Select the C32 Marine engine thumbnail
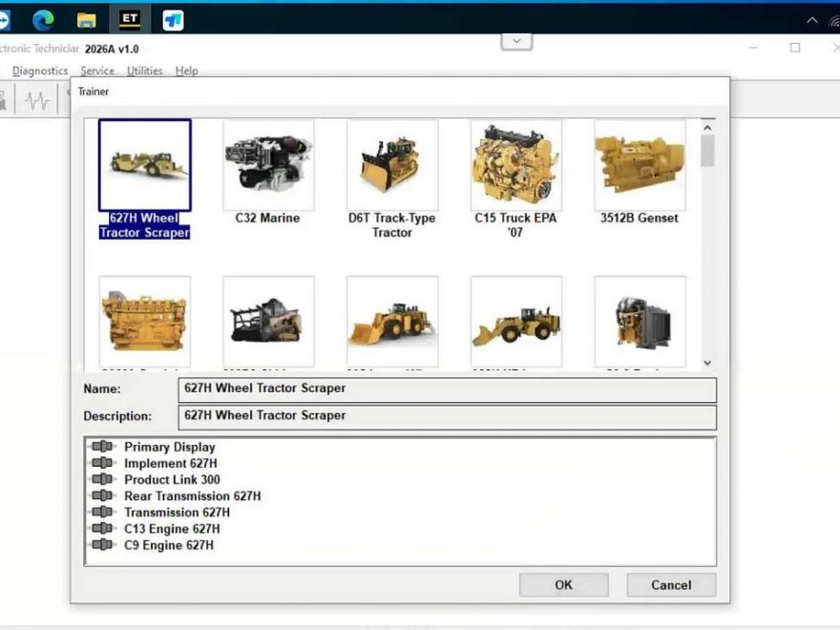 pyautogui.click(x=268, y=165)
